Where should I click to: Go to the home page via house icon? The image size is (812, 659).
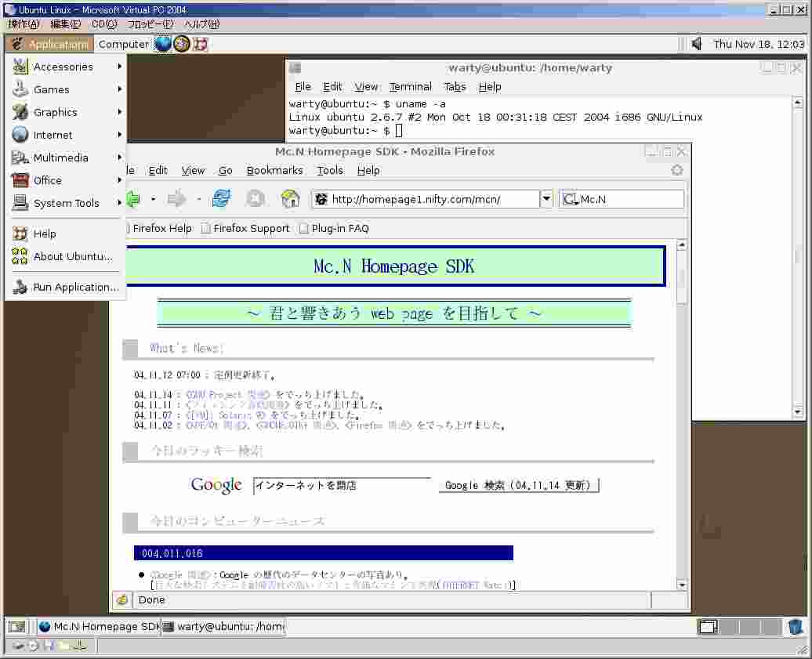(290, 199)
